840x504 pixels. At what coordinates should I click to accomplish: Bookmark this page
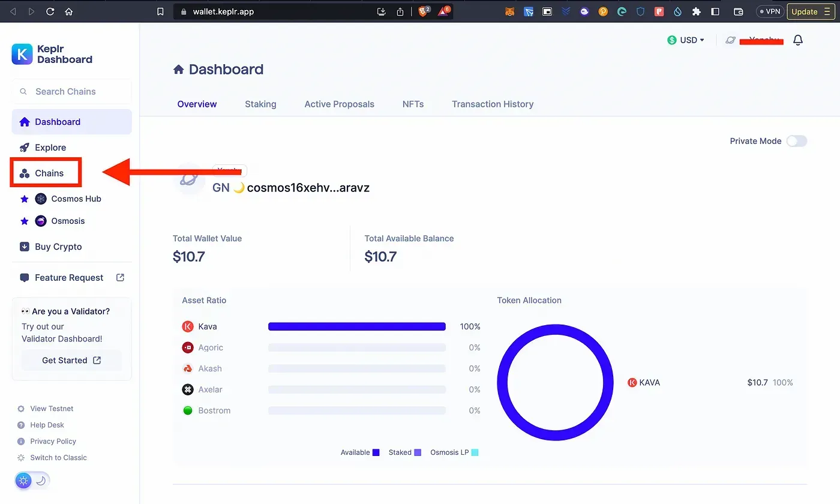click(160, 11)
